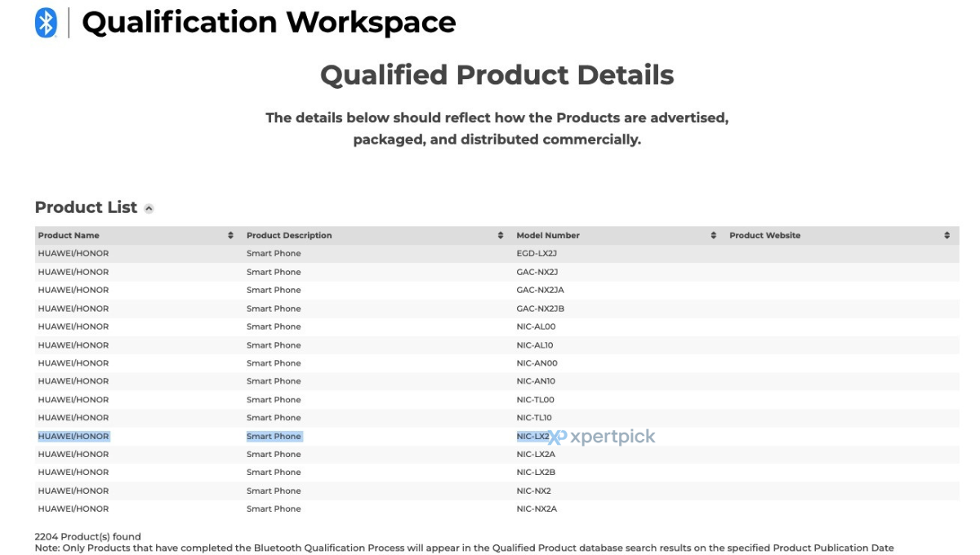The image size is (980, 555).
Task: Click the Product Description header text
Action: [289, 235]
